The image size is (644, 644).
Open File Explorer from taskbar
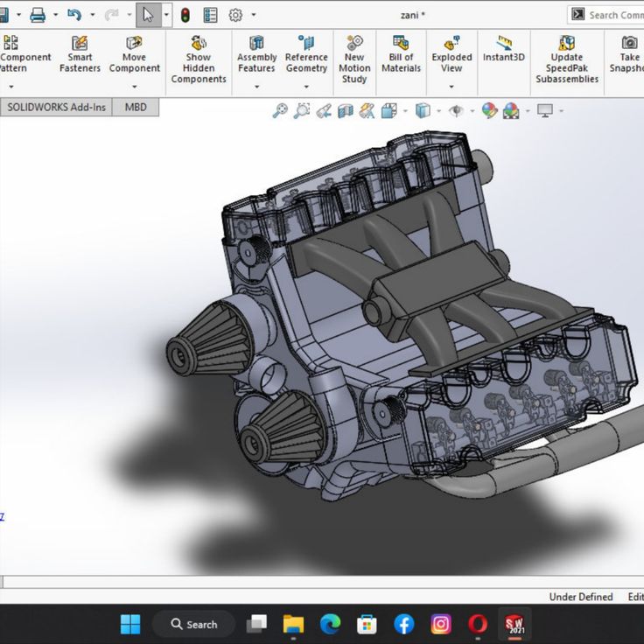(x=293, y=624)
